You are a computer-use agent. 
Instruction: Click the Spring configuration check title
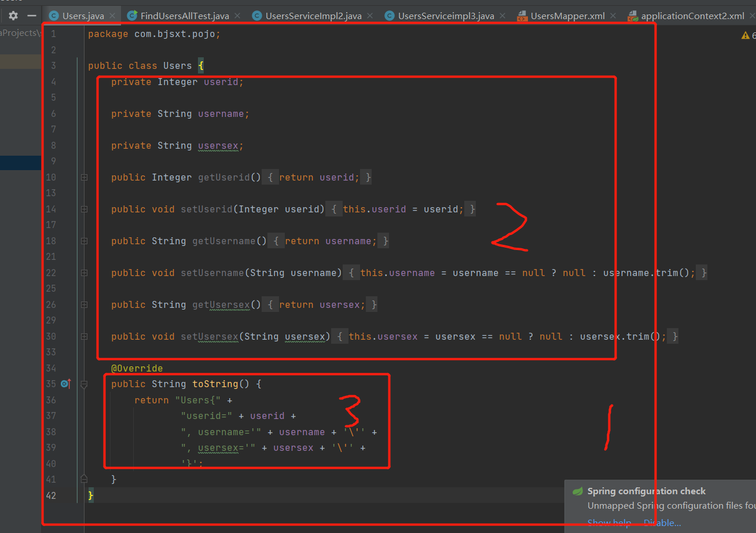(647, 491)
